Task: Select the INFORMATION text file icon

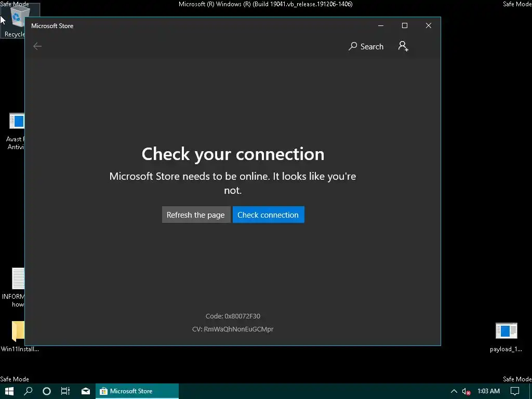Action: [14, 288]
